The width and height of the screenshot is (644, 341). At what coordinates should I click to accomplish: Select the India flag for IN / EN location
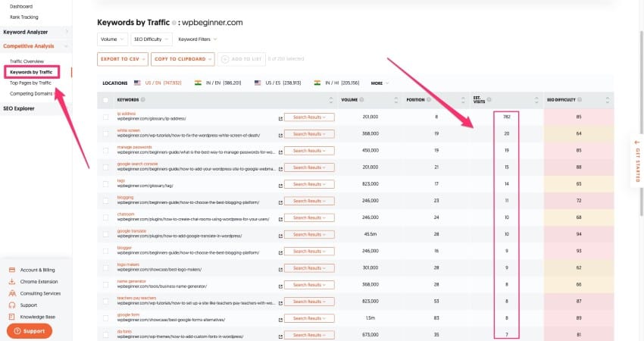(x=198, y=83)
